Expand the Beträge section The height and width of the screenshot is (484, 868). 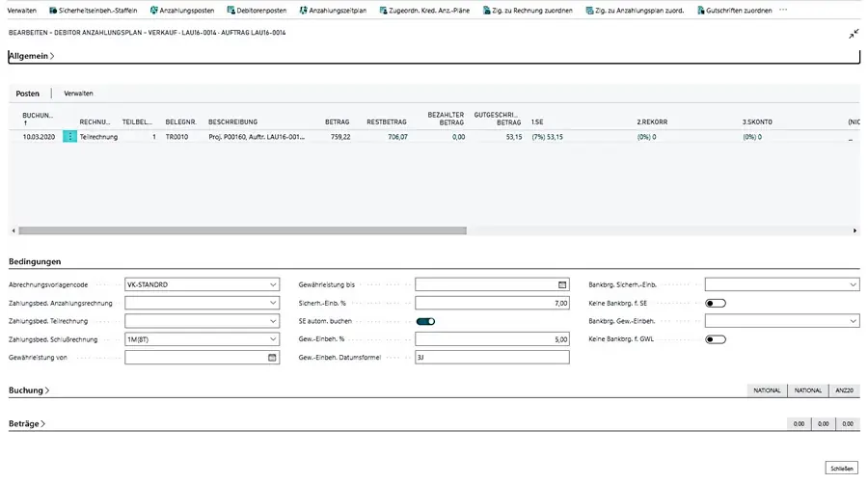27,423
